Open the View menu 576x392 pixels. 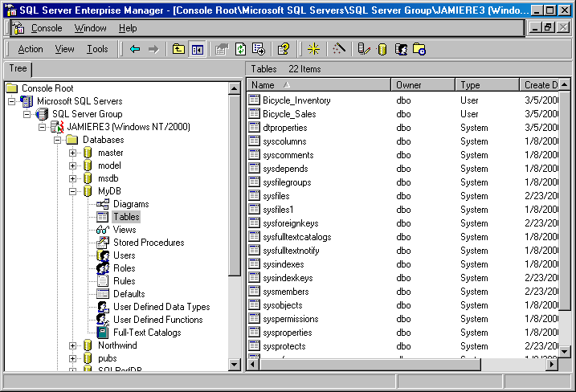click(64, 49)
